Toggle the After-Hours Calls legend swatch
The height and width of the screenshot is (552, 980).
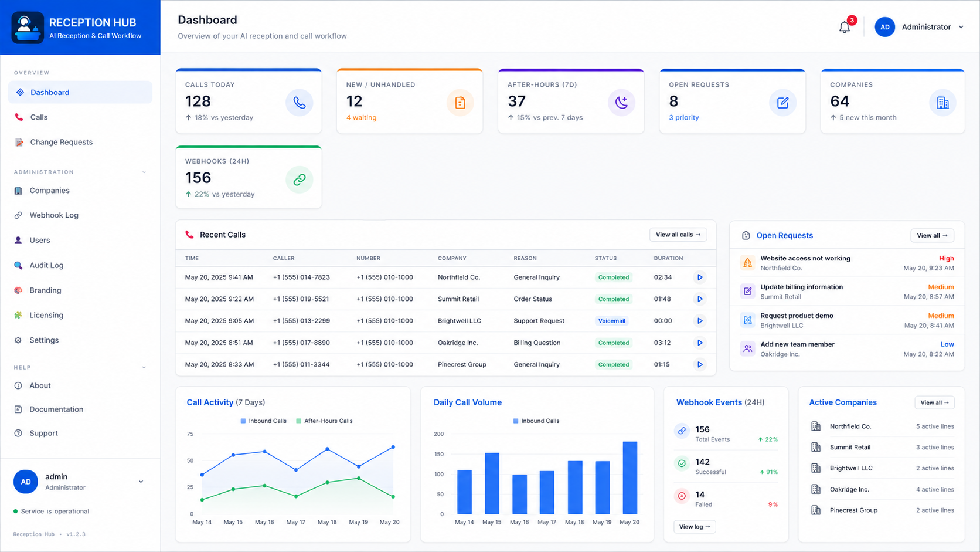298,421
